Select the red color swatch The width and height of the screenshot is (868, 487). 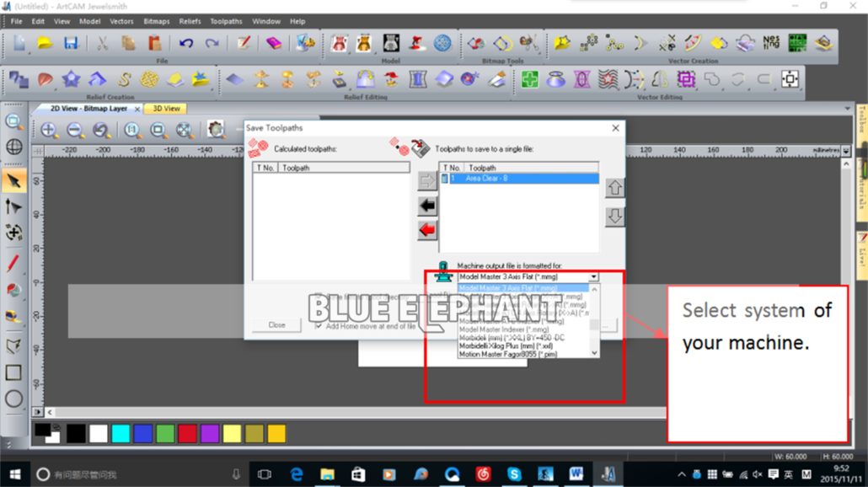click(187, 433)
